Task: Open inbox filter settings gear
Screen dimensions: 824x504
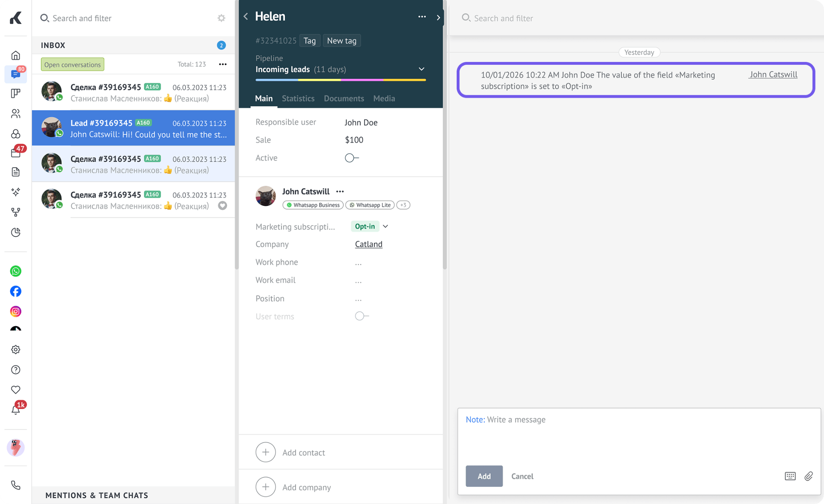Action: [221, 18]
